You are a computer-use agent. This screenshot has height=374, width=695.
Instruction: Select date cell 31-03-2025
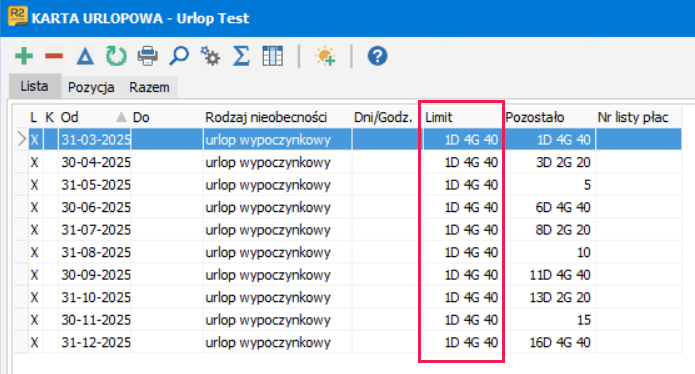[96, 140]
